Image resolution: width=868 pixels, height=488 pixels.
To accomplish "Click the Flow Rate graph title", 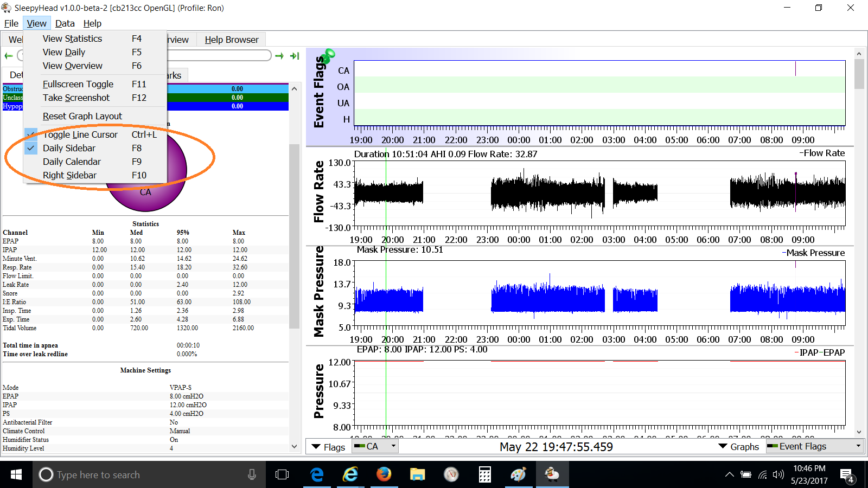I will tap(318, 191).
